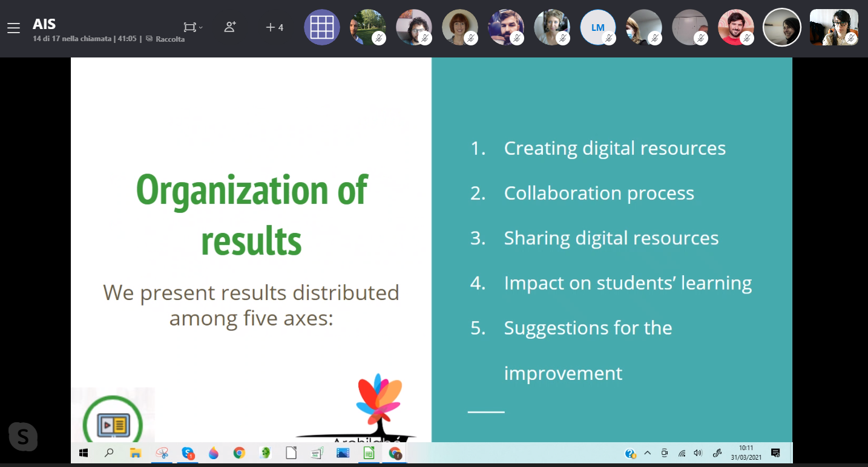Viewport: 868px width, 467px height.
Task: Click the 'Impact on students' learning' item
Action: [628, 282]
